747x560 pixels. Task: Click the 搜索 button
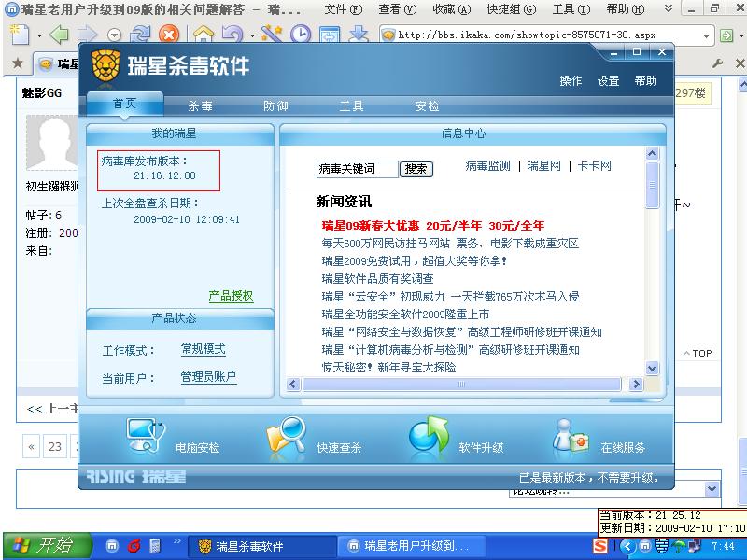coord(416,169)
